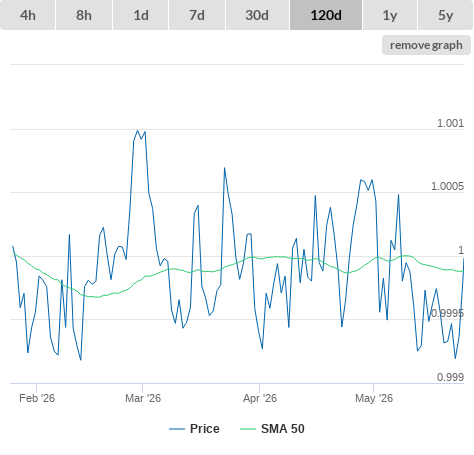Click the remove graph button
This screenshot has height=455, width=474.
[426, 45]
